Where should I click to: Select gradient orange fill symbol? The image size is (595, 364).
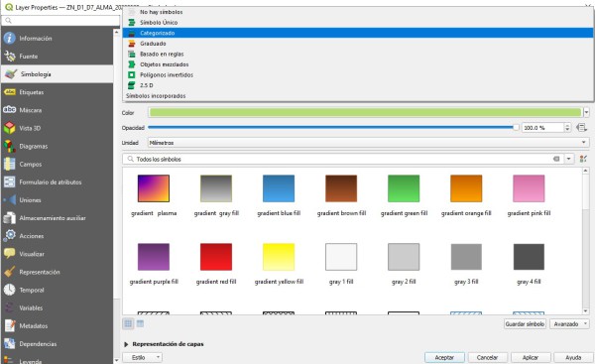[466, 195]
